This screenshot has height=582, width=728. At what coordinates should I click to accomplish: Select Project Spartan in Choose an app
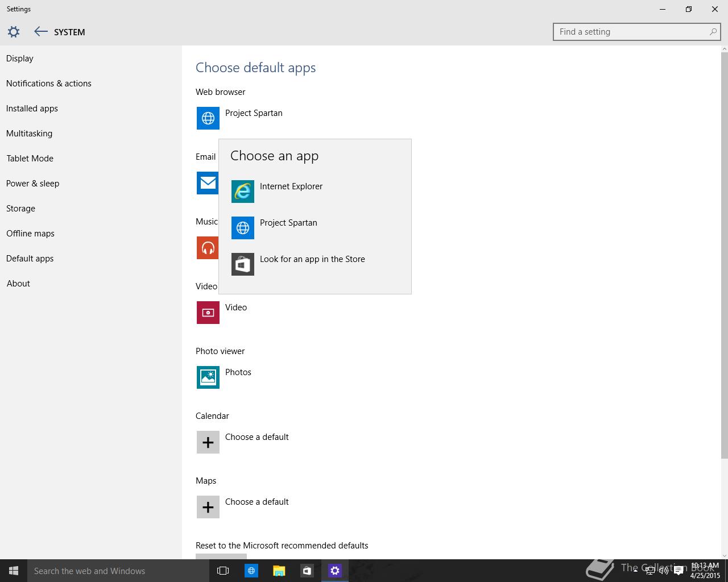pos(288,223)
